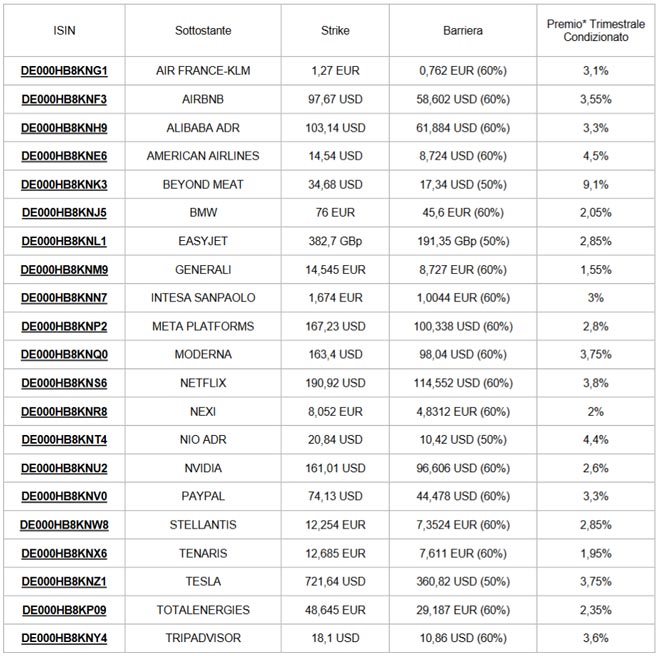
Task: Open DE000HB8KNH9 Alibaba ADR certificate
Action: [64, 128]
